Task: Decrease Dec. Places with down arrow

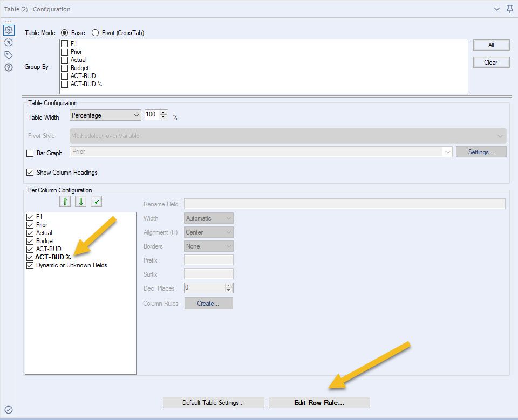Action: click(229, 290)
